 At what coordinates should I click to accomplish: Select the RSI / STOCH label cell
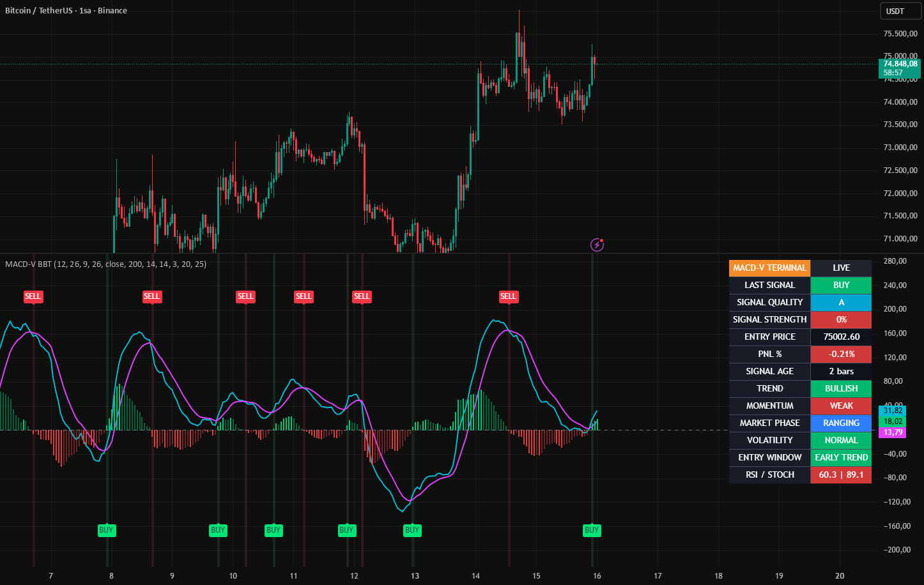point(769,475)
